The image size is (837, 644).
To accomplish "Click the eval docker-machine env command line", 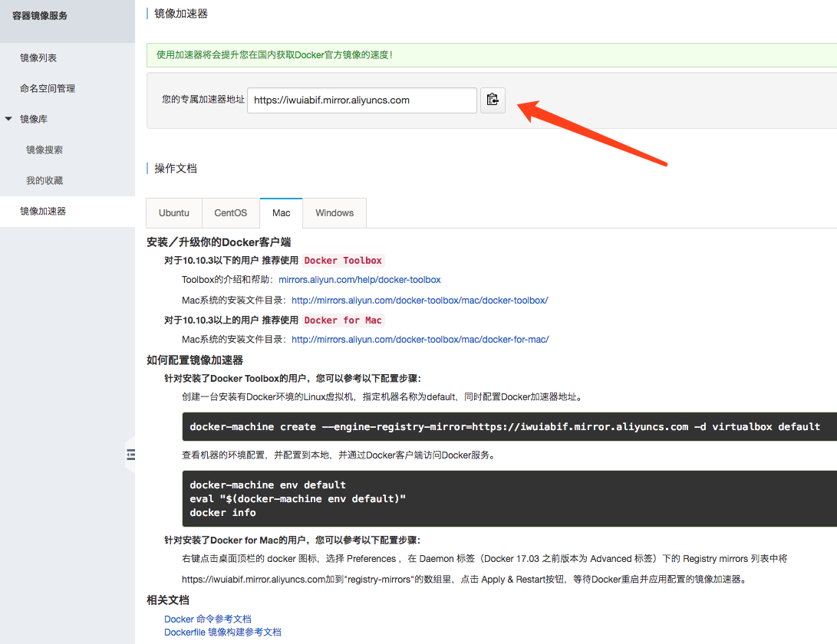I will coord(298,499).
